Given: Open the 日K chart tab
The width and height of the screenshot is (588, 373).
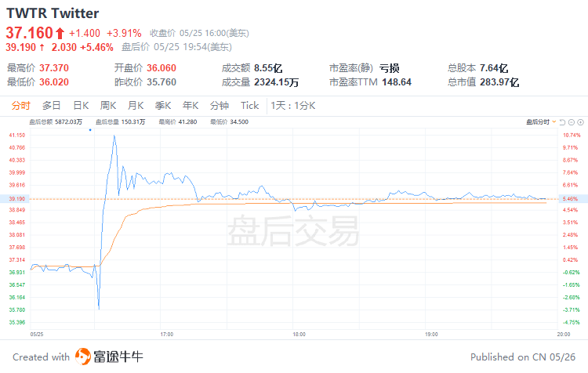Looking at the screenshot, I should coord(81,106).
